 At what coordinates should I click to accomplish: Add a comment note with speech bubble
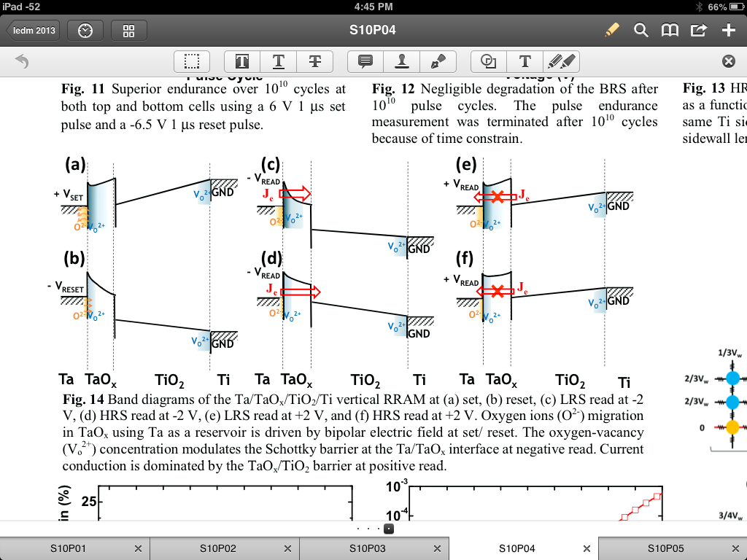coord(365,62)
